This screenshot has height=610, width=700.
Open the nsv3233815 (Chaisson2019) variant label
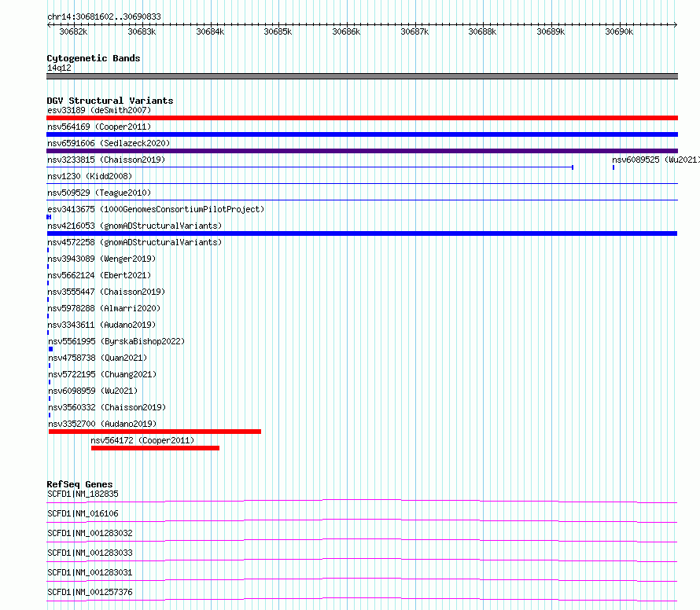106,160
